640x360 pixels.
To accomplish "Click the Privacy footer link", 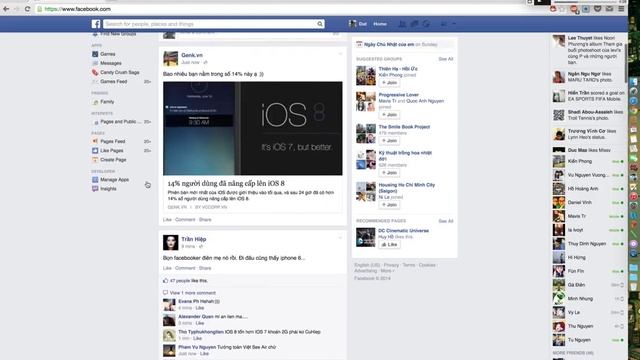I will (x=391, y=265).
